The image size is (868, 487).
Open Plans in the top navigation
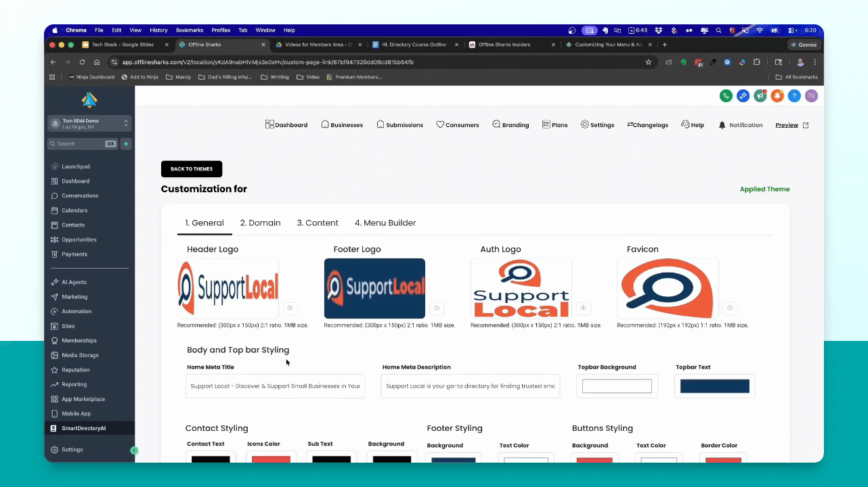pos(555,125)
